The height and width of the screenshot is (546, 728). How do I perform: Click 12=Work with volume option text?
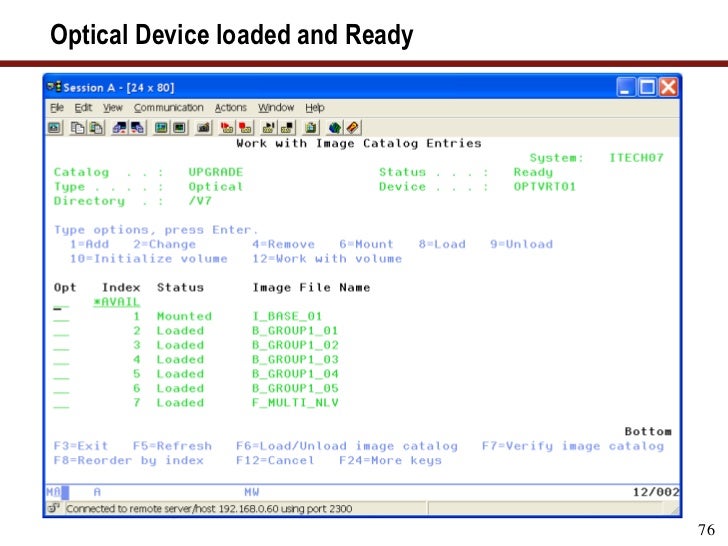click(x=327, y=259)
